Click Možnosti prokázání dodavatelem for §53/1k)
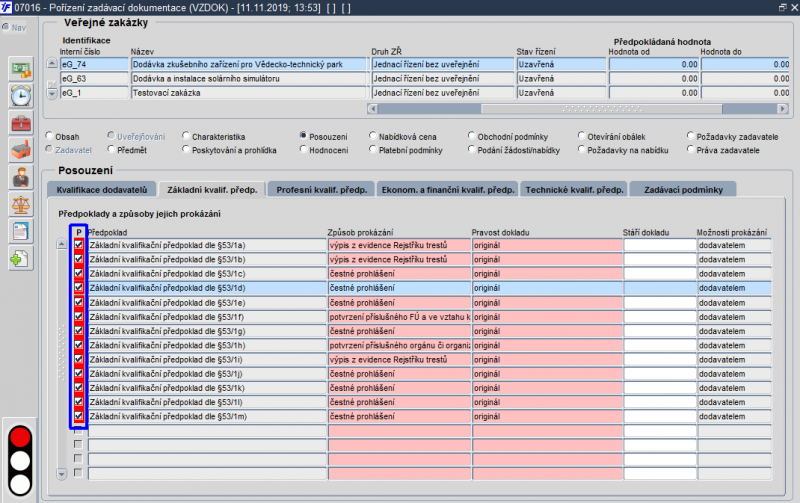The height and width of the screenshot is (503, 800). [x=734, y=388]
